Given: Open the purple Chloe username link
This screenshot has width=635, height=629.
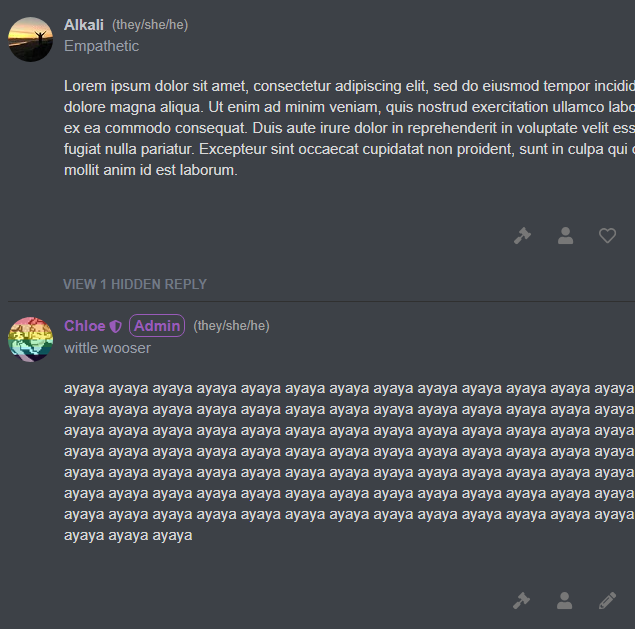Looking at the screenshot, I should pyautogui.click(x=85, y=326).
